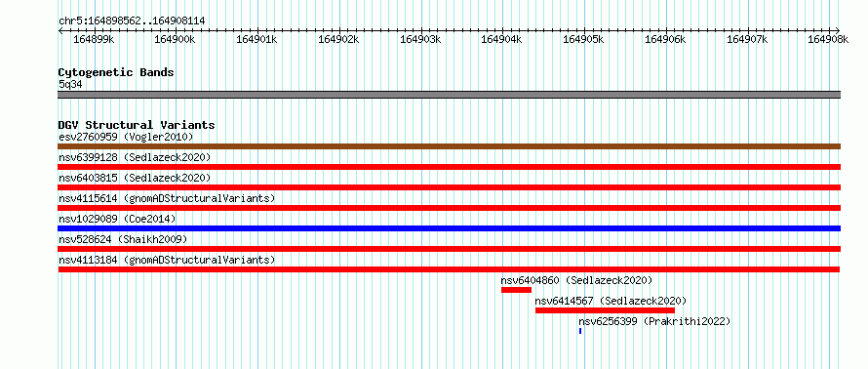Click the 164901k ruler position
This screenshot has height=369, width=868.
click(256, 39)
